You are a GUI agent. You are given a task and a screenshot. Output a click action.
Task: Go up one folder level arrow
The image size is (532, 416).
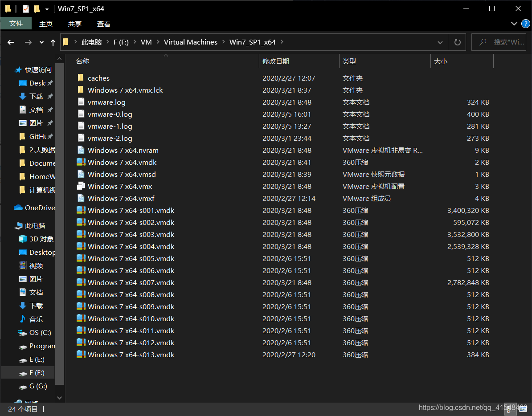tap(53, 42)
